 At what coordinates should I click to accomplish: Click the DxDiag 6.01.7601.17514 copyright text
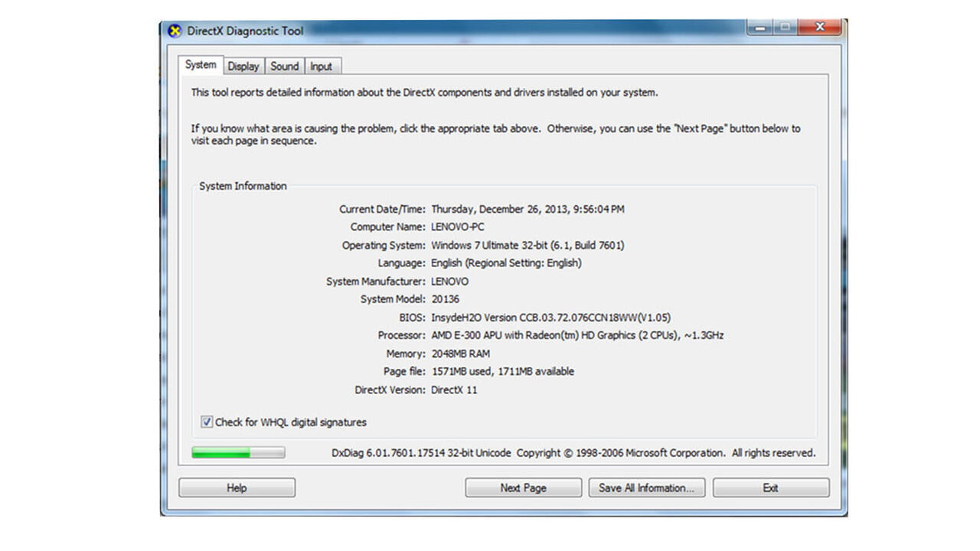coord(573,453)
